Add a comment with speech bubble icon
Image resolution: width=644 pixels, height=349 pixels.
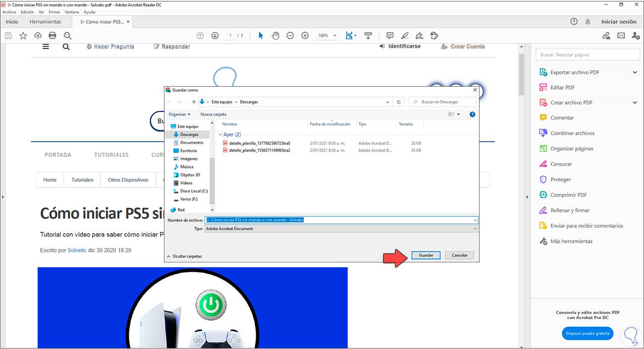click(x=390, y=36)
